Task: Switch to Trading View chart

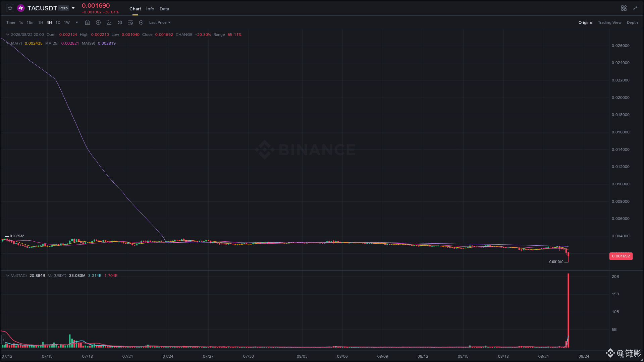Action: coord(610,22)
